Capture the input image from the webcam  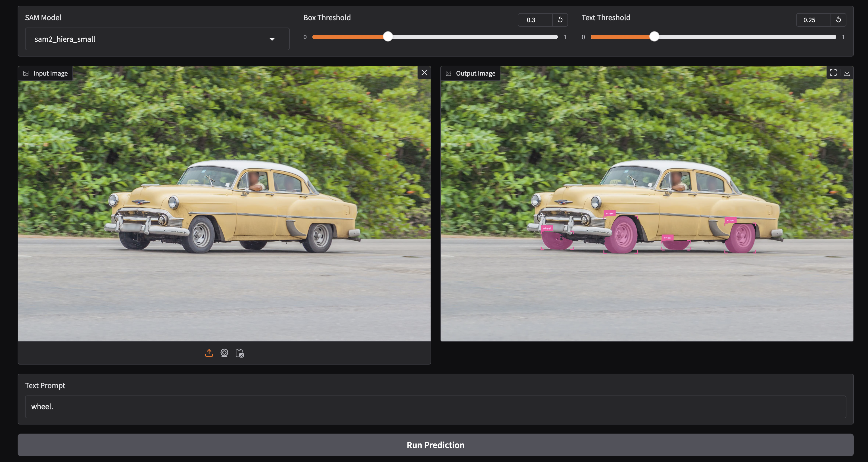(x=224, y=353)
